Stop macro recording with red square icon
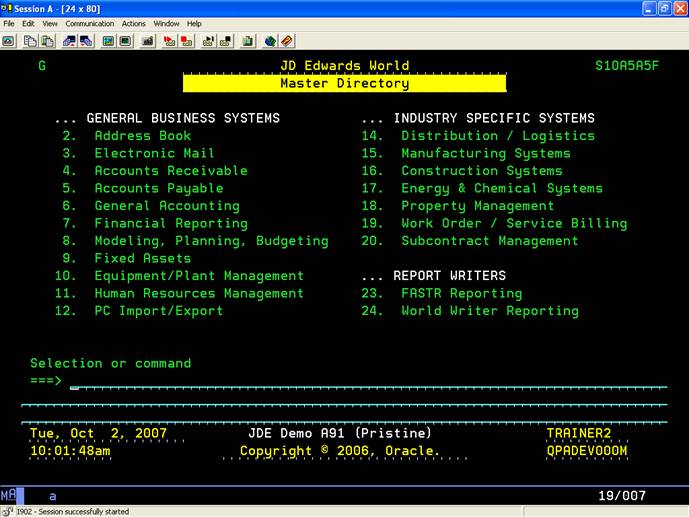The height and width of the screenshot is (517, 689). point(187,41)
